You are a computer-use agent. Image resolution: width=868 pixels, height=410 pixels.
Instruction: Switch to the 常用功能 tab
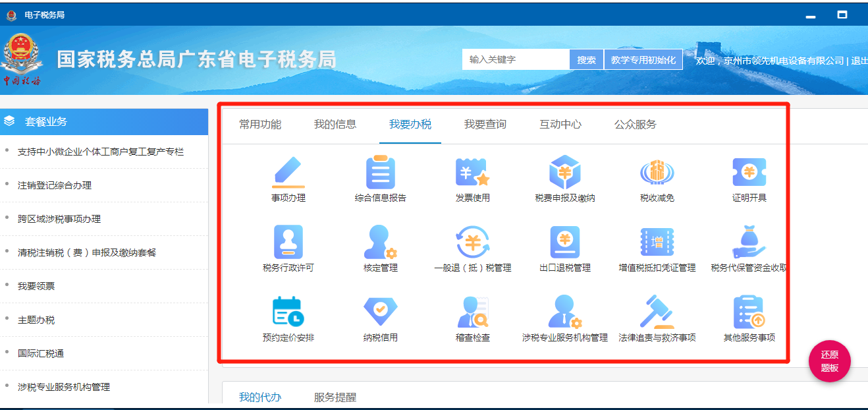coord(260,125)
